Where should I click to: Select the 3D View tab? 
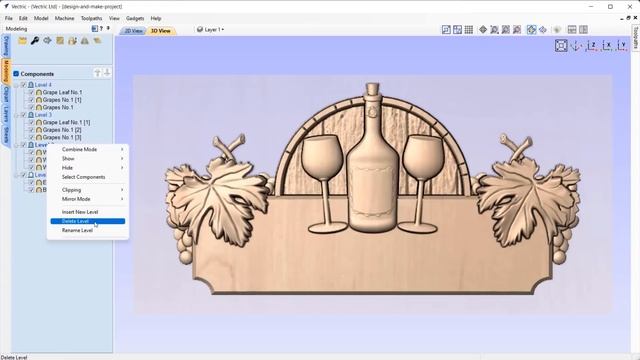point(160,31)
